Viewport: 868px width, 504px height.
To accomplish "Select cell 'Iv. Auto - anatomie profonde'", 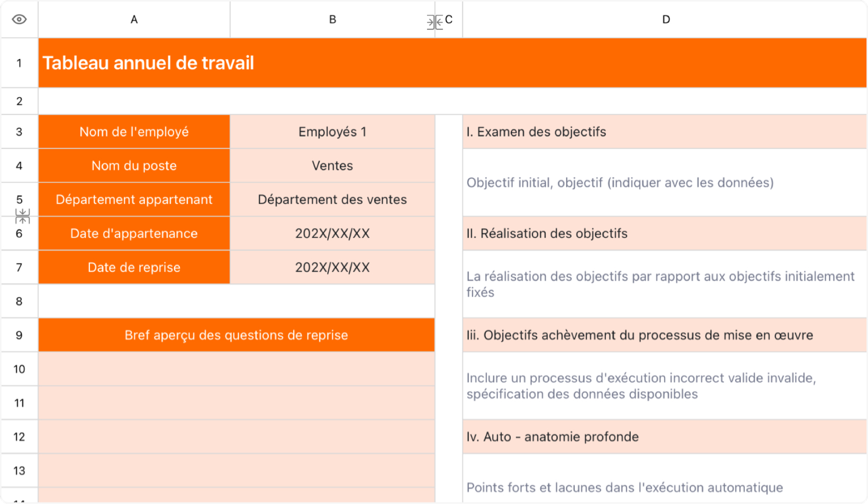I will click(665, 437).
